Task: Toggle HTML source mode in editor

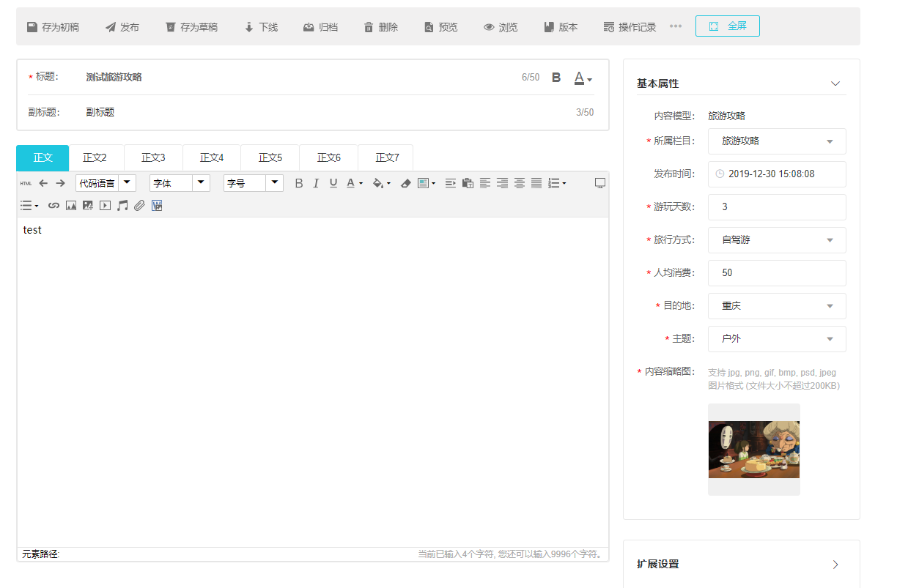Action: tap(26, 183)
